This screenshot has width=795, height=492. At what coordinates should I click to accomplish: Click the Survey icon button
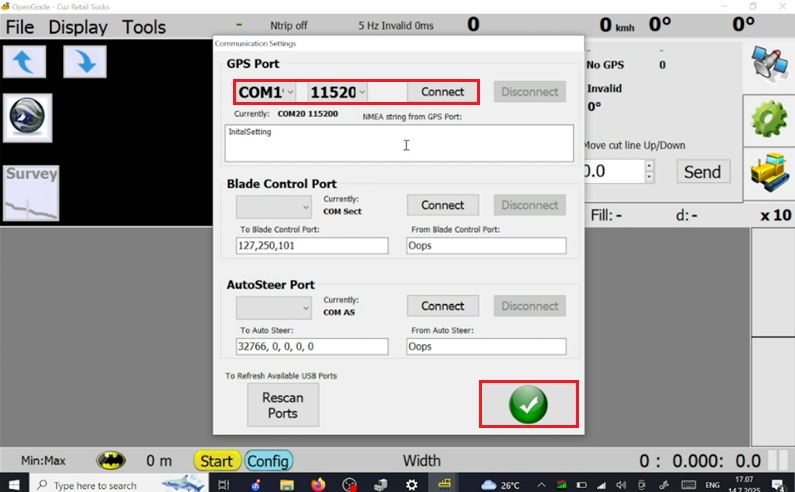(x=30, y=192)
